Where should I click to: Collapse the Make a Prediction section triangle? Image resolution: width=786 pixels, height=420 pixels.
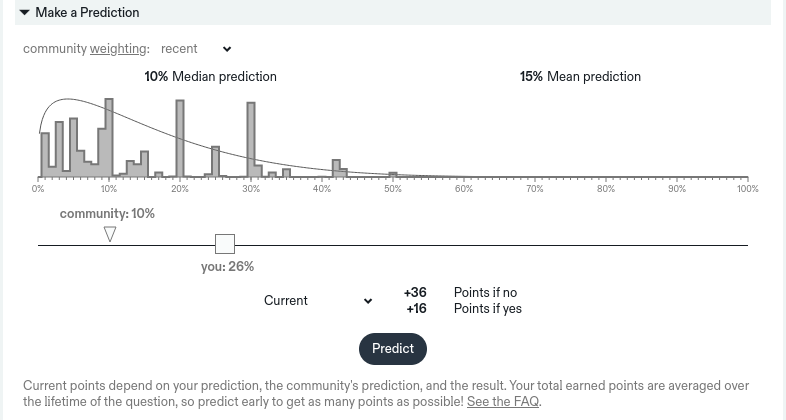point(25,13)
